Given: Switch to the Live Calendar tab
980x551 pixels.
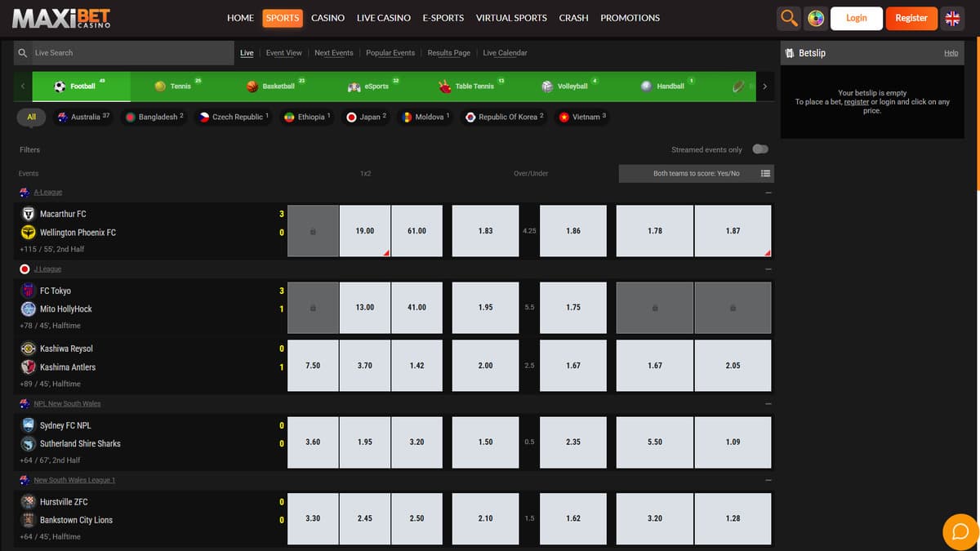Looking at the screenshot, I should (505, 53).
